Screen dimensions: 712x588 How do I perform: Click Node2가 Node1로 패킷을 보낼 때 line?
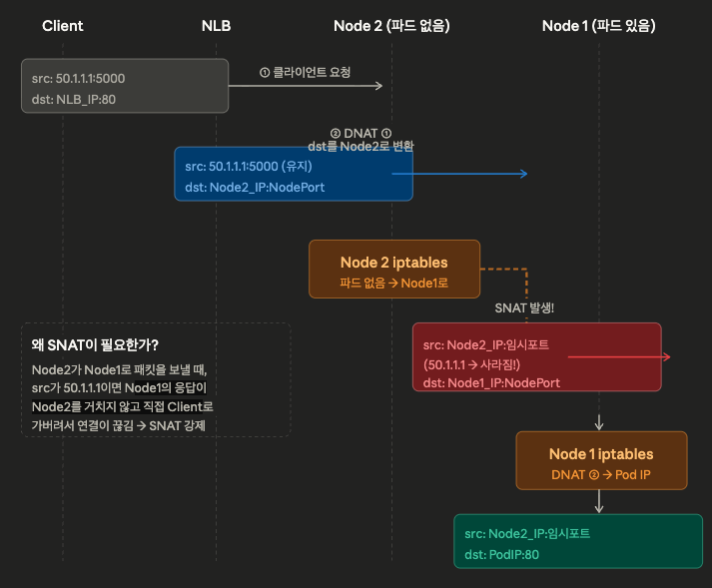[120, 370]
